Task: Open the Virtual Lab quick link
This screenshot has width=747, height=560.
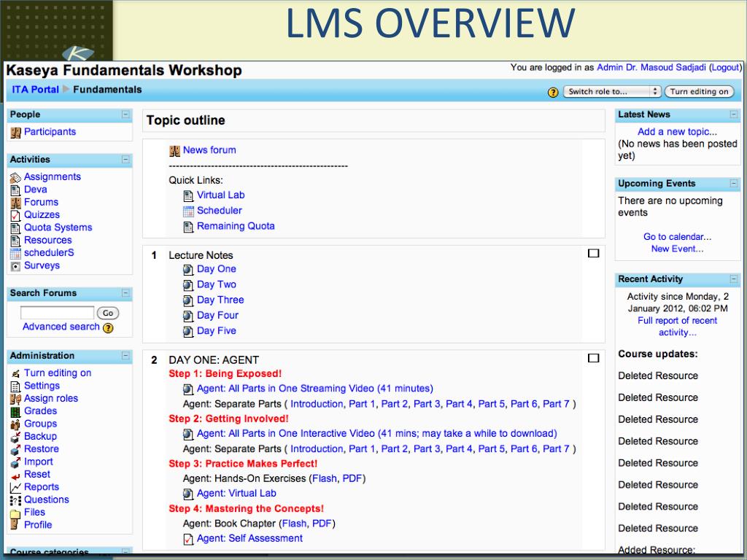Action: click(x=220, y=195)
